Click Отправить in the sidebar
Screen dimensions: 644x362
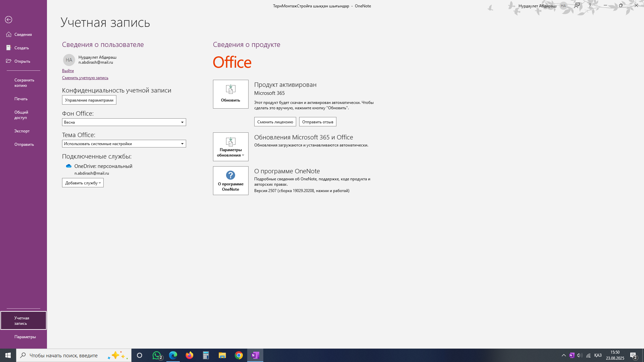point(23,144)
